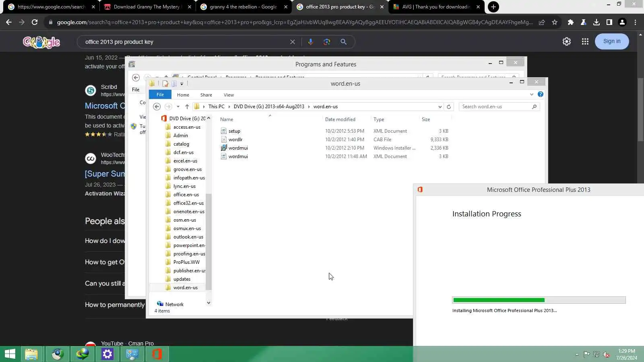Customize Quick Access Toolbar dropdown in Explorer
The image size is (644, 362).
pyautogui.click(x=182, y=84)
